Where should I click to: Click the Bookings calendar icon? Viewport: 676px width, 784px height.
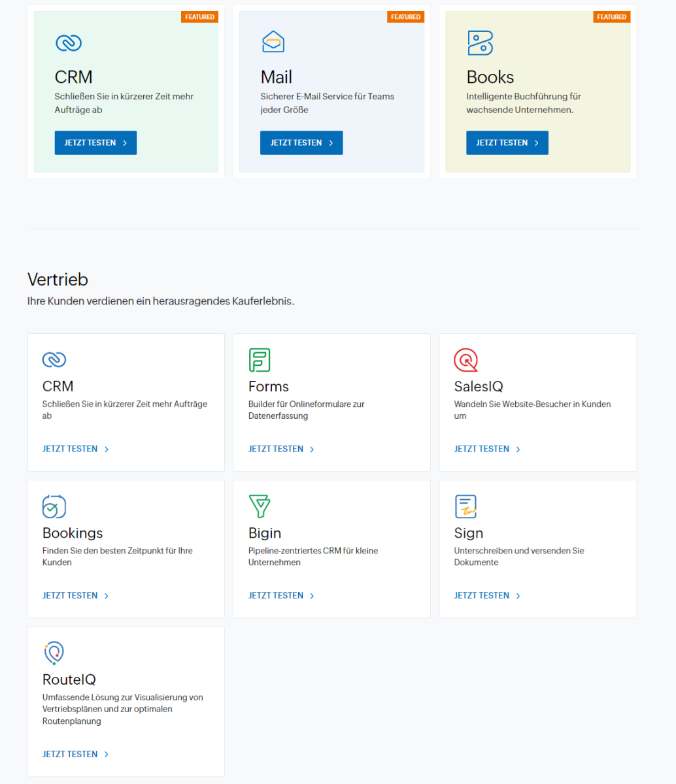point(54,507)
